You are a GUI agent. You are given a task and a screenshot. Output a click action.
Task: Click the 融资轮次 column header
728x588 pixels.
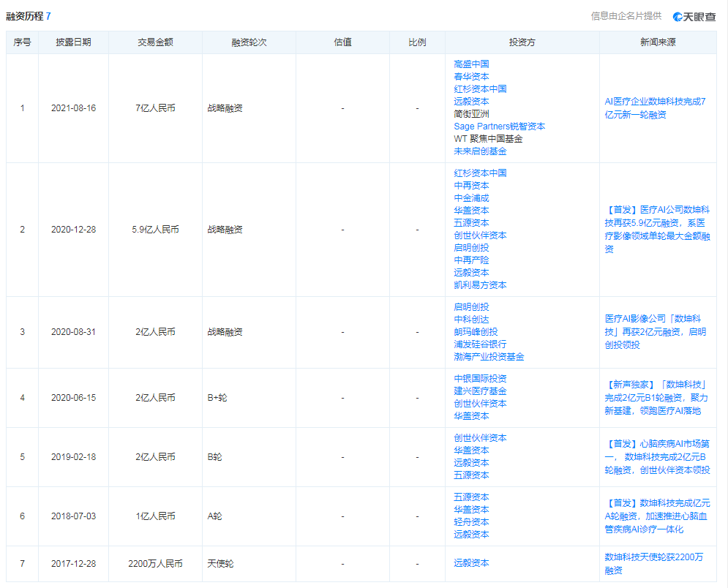click(249, 42)
